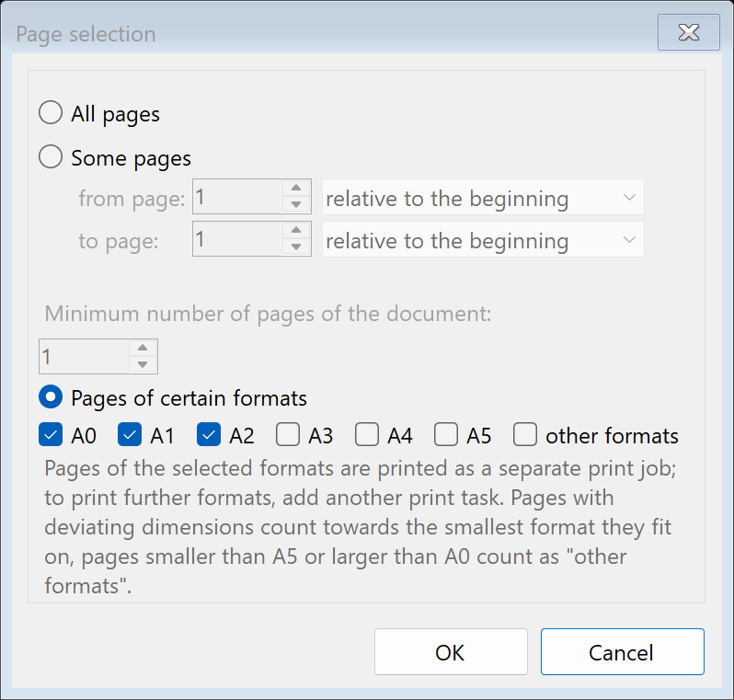Tick the A5 format checkbox

click(446, 434)
